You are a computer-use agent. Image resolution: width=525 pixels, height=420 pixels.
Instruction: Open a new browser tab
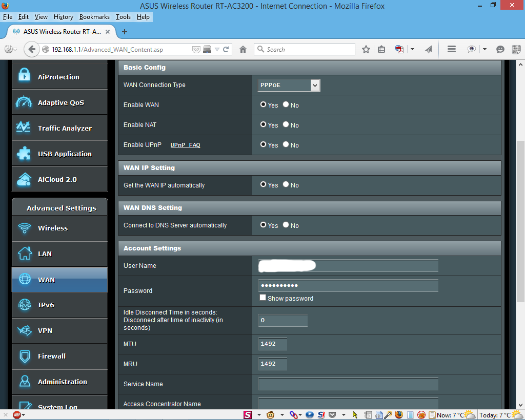click(125, 32)
